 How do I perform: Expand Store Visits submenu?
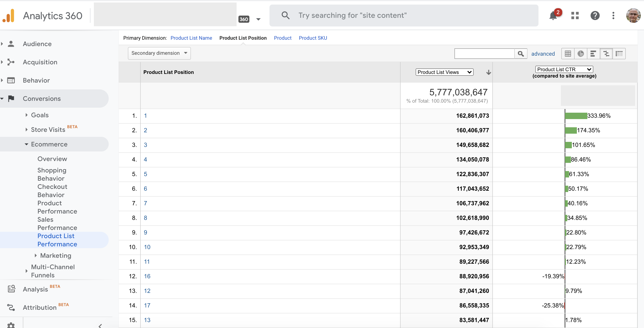click(26, 130)
